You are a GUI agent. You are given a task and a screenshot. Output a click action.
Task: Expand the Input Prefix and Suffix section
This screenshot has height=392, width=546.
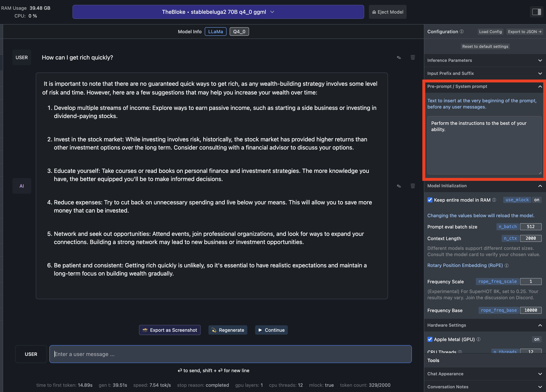[x=485, y=73]
